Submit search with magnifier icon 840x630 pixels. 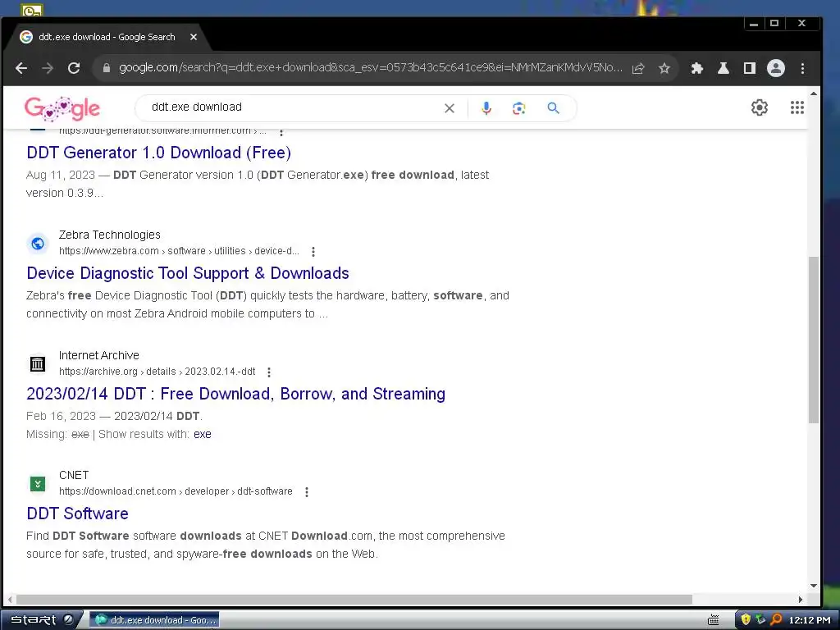[554, 108]
